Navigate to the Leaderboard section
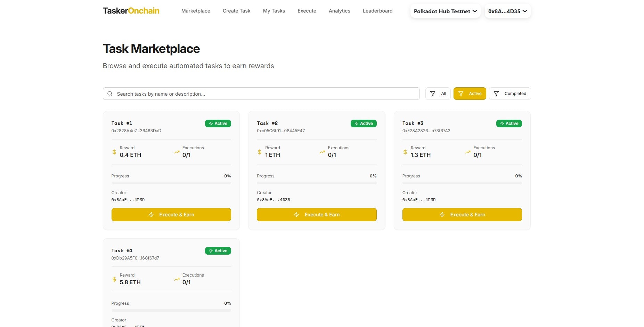The image size is (644, 327). 377,11
